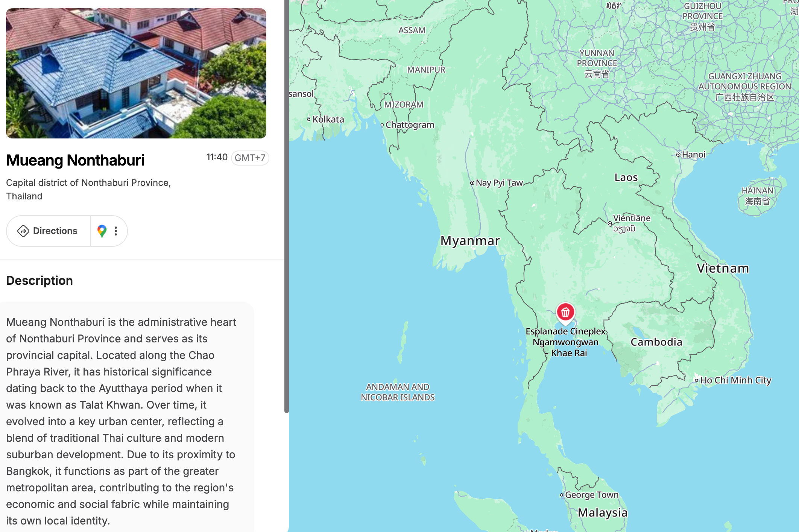Viewport: 799px width, 532px height.
Task: Open location in Google Maps icon
Action: pos(102,231)
